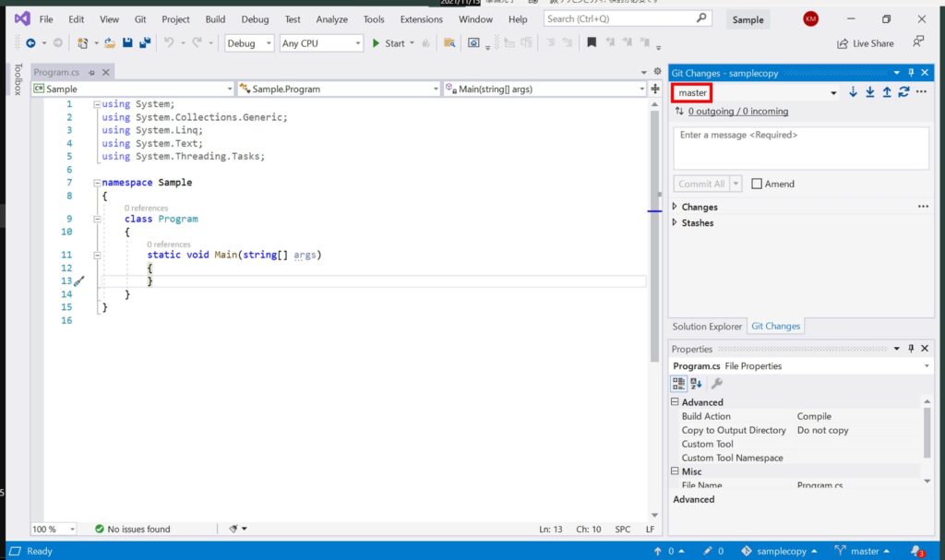This screenshot has width=945, height=560.
Task: Toggle the pin on the Git Changes window
Action: tap(910, 73)
